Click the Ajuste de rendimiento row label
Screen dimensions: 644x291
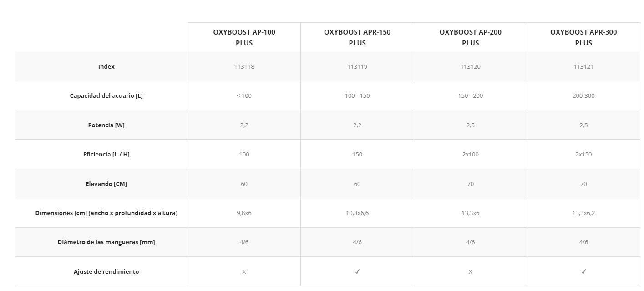pos(106,271)
